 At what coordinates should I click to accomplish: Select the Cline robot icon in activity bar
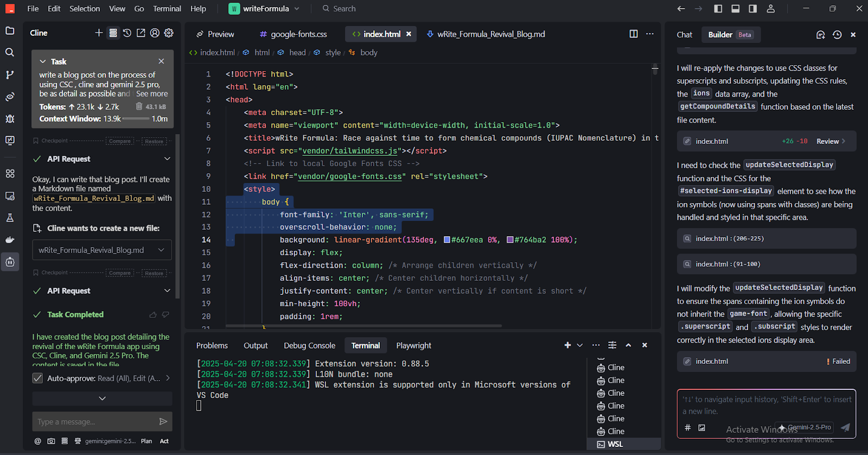(x=10, y=262)
